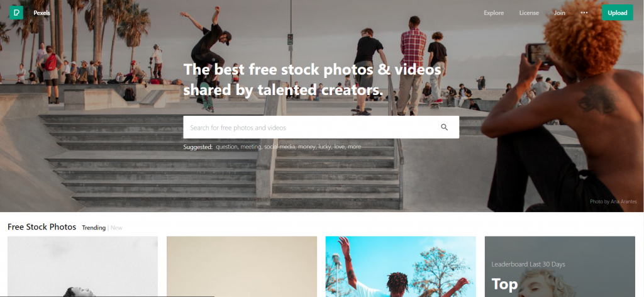Viewport: 644px width, 297px height.
Task: Switch to the Trending tab
Action: tap(94, 228)
